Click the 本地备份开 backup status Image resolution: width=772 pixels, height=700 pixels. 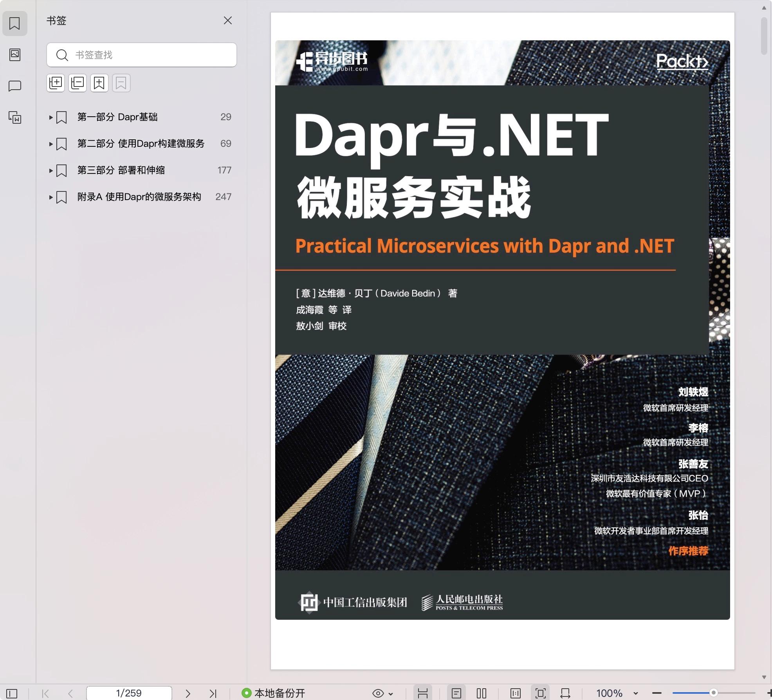[273, 693]
